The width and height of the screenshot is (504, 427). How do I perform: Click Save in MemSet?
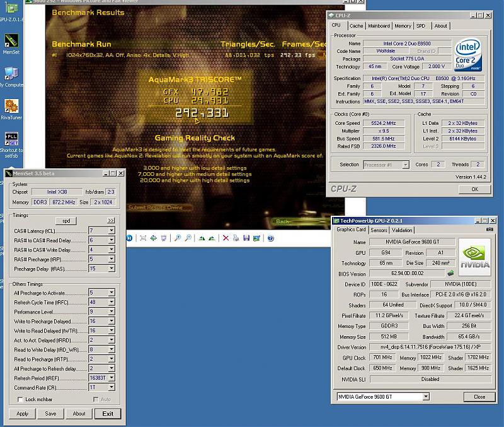[x=50, y=414]
